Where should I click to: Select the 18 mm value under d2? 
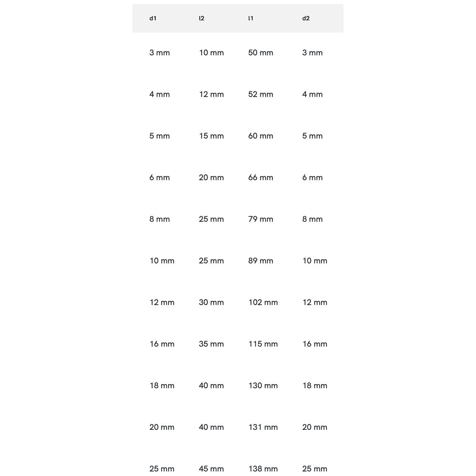[x=315, y=386]
